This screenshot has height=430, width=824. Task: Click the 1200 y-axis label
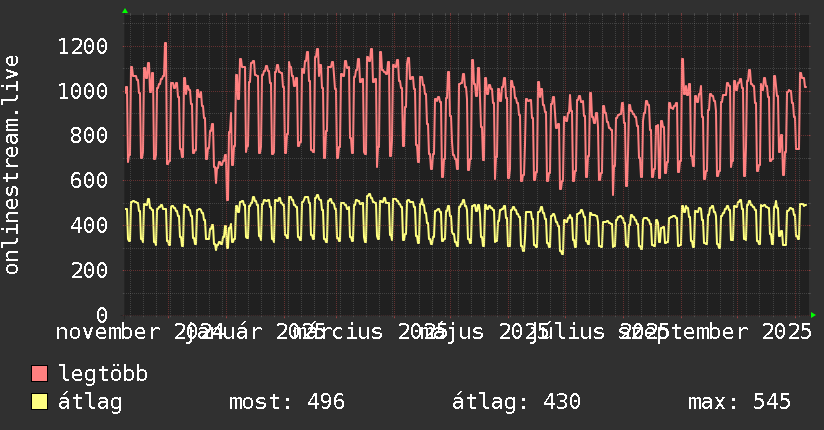[83, 47]
